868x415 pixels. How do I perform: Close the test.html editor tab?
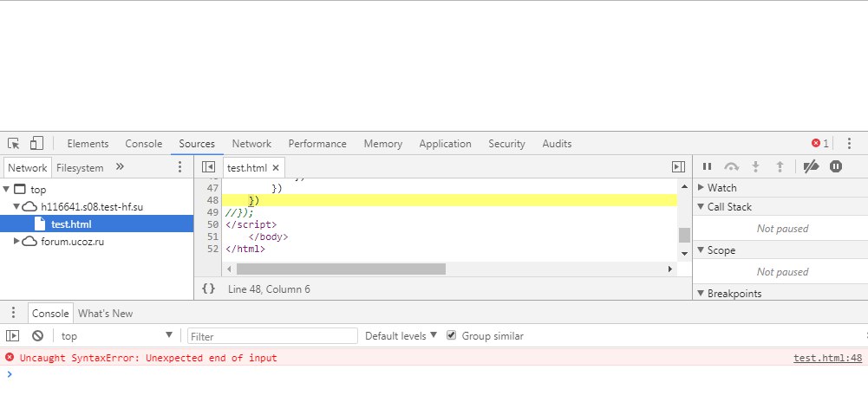tap(276, 168)
